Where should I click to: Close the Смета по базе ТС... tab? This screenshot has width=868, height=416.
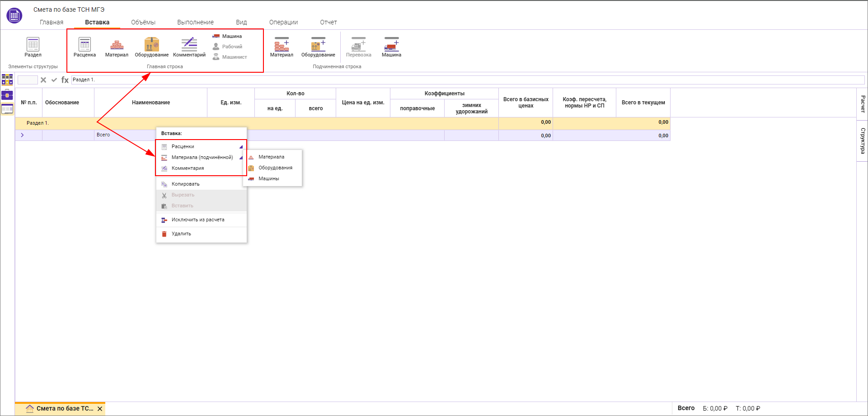(100, 409)
